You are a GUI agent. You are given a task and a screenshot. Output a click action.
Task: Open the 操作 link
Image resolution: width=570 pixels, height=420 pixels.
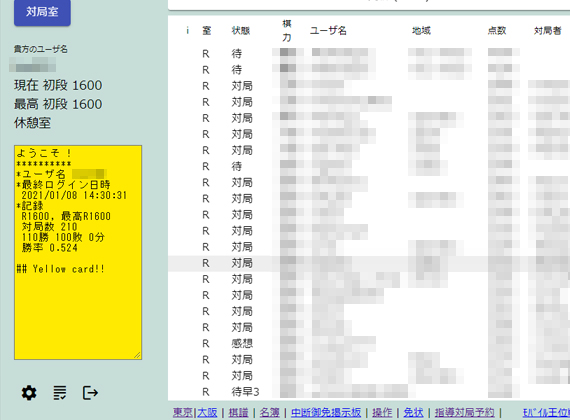tap(382, 412)
